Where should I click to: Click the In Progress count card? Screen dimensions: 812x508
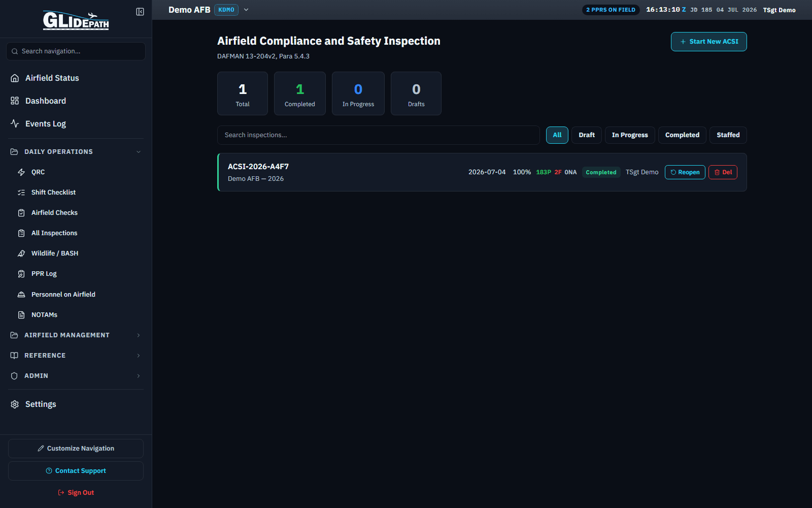point(358,93)
